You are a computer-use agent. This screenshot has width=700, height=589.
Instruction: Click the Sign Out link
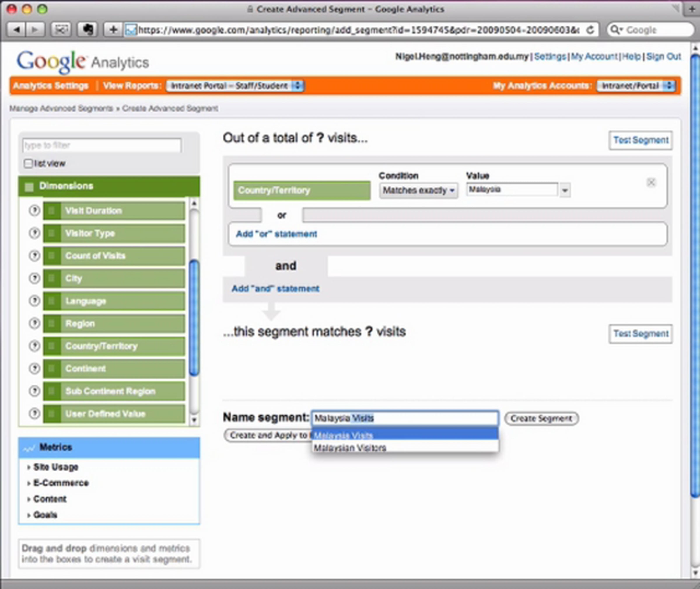click(x=663, y=56)
